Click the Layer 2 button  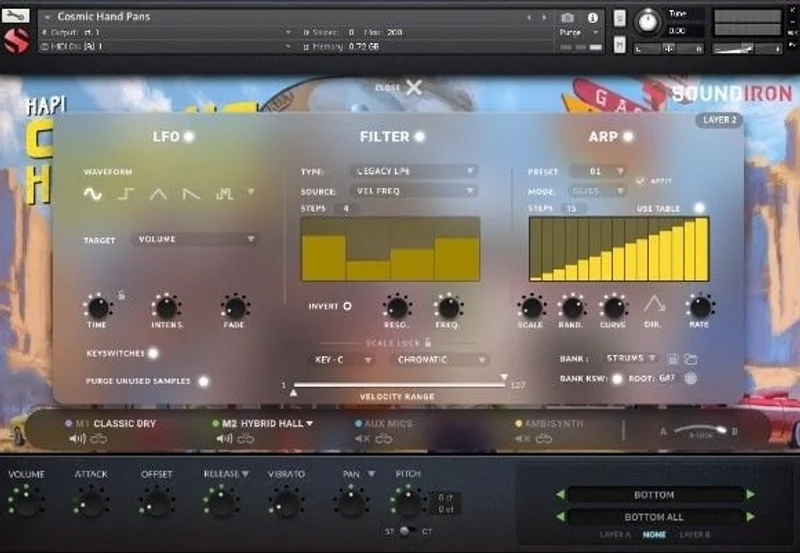click(719, 120)
